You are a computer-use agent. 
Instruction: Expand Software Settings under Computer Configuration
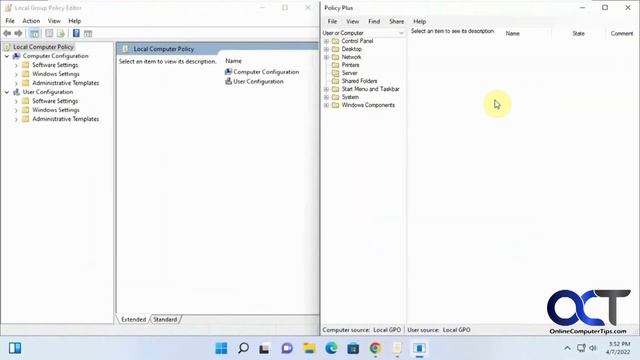[16, 65]
